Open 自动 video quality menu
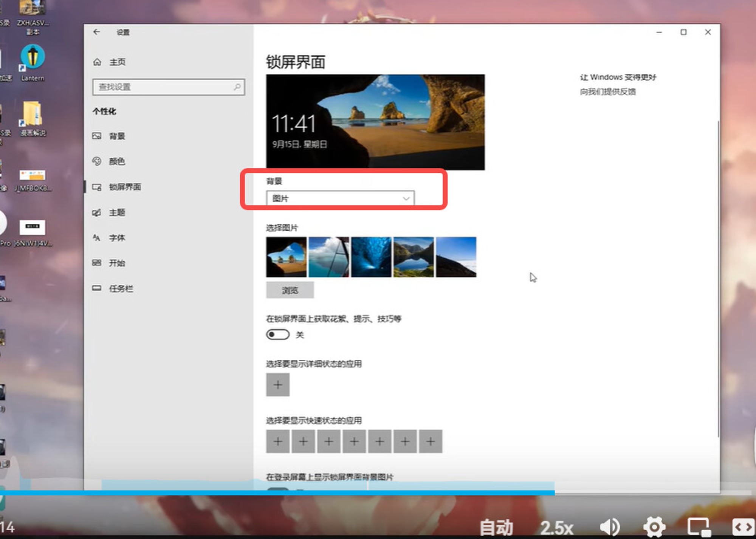Viewport: 756px width, 539px height. 496,528
